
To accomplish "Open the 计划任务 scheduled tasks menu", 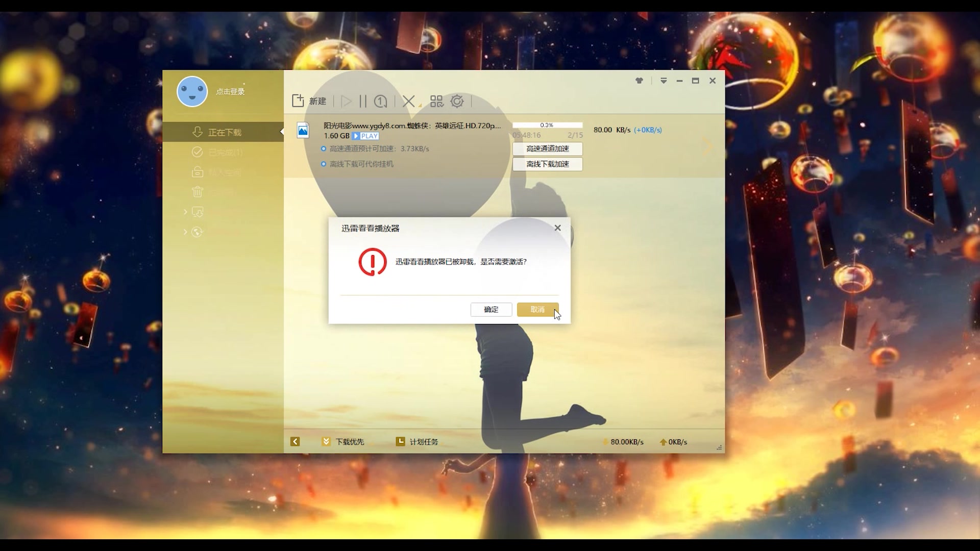I will (417, 441).
